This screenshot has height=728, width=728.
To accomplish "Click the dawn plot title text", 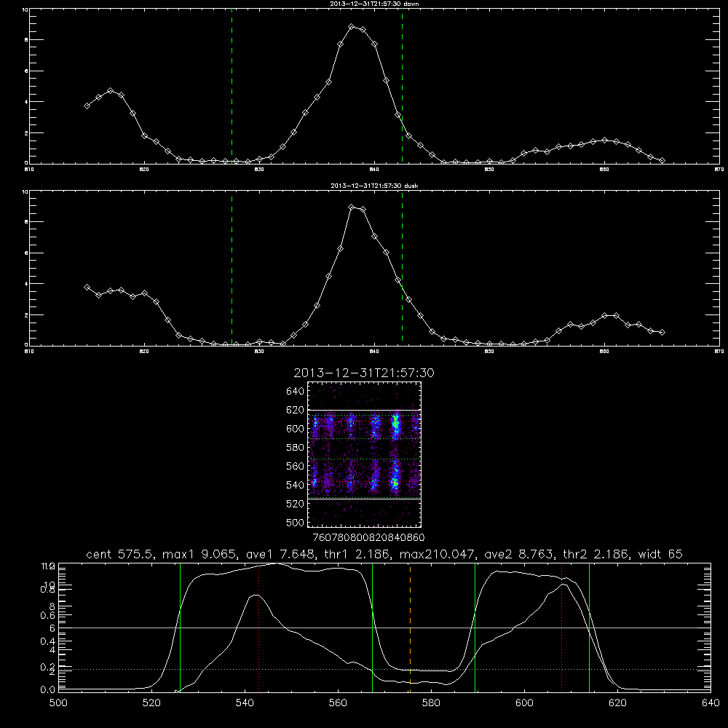I will [x=374, y=4].
